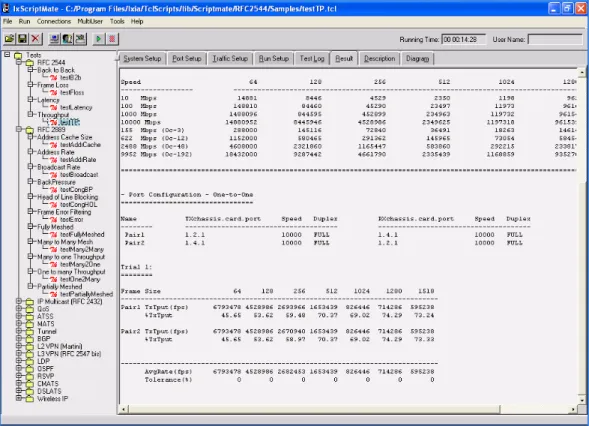The width and height of the screenshot is (589, 426).
Task: Expand the RSVP tree node
Action: (19, 376)
